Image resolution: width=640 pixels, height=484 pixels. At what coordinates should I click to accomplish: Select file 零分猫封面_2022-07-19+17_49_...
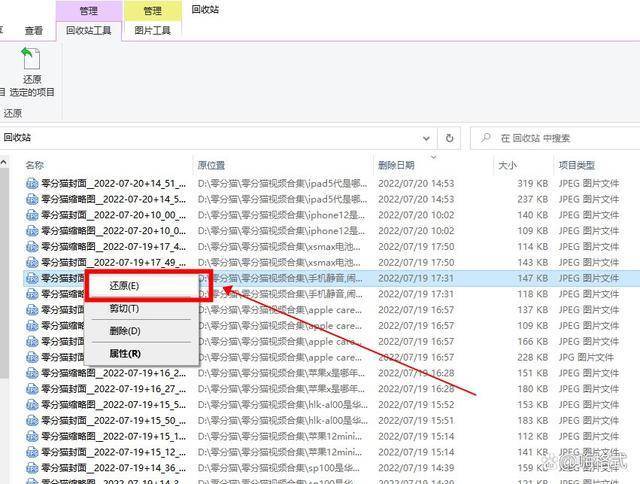(x=113, y=262)
